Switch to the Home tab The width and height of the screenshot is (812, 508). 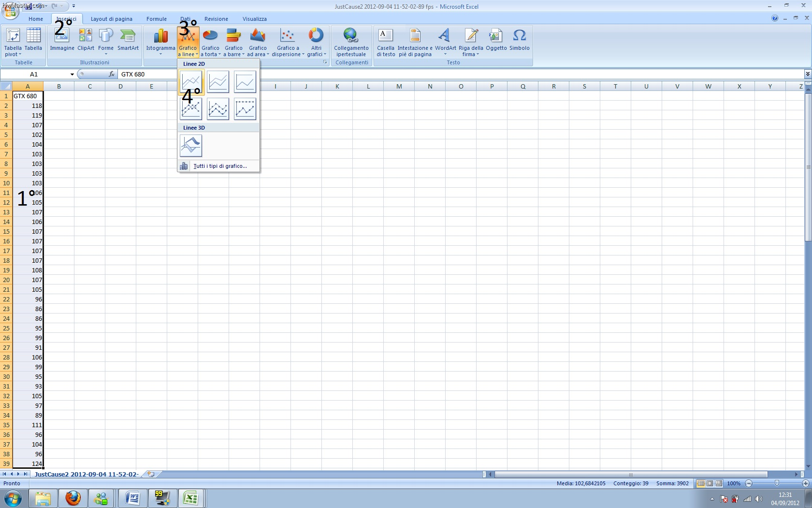click(36, 19)
